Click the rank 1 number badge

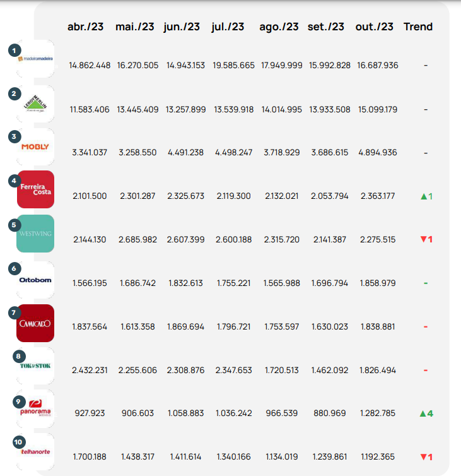[x=15, y=49]
